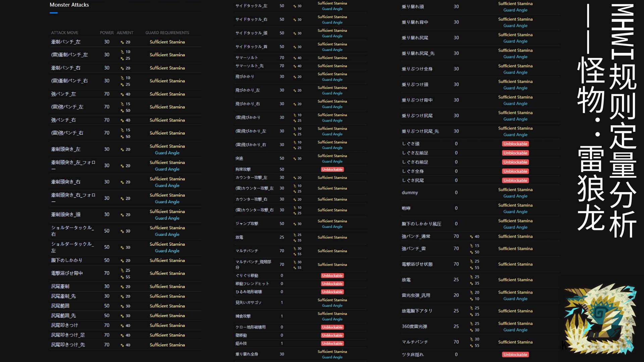The image size is (644, 362).
Task: Select the 尻尾叩きつけ_先 attack row
Action: point(68,345)
